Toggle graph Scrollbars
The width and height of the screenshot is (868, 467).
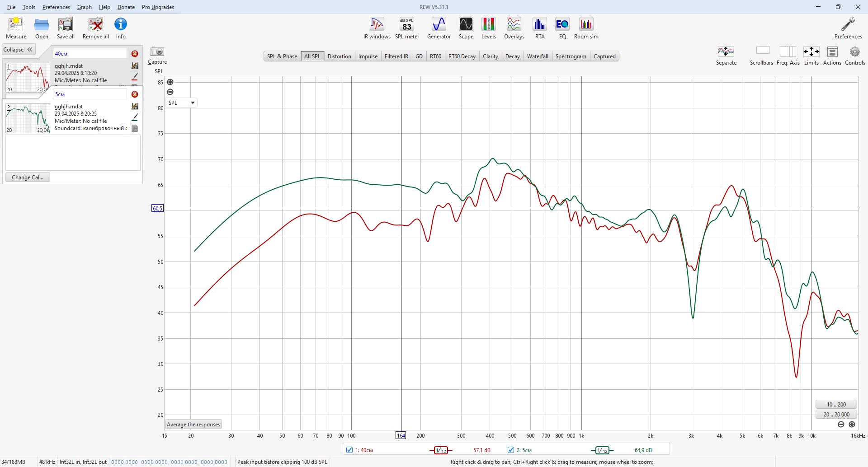click(x=762, y=56)
